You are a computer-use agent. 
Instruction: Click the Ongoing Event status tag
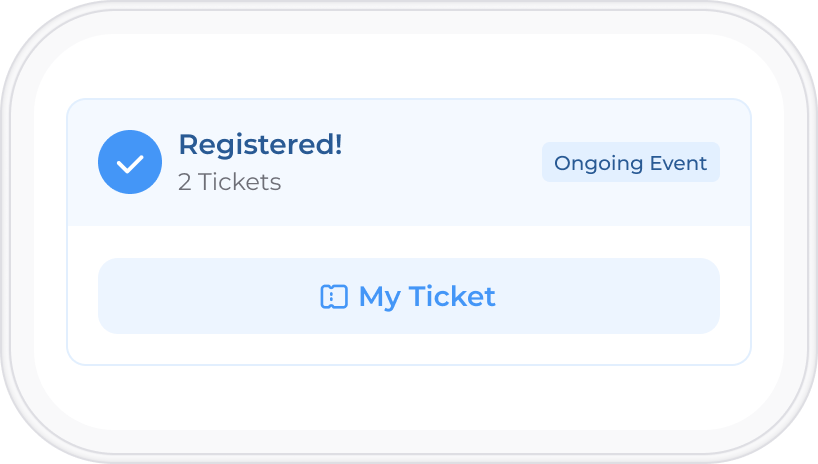631,162
